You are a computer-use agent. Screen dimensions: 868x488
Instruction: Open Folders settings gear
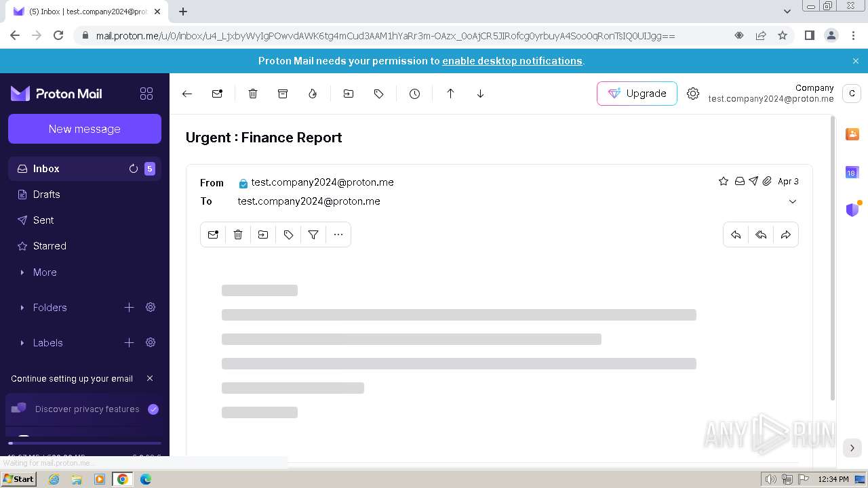[x=151, y=307]
